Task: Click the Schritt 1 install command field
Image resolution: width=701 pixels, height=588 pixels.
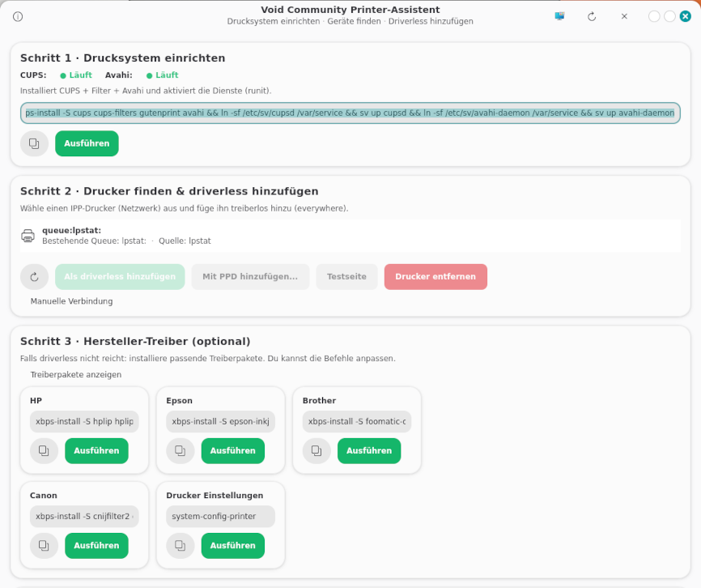Action: 350,113
